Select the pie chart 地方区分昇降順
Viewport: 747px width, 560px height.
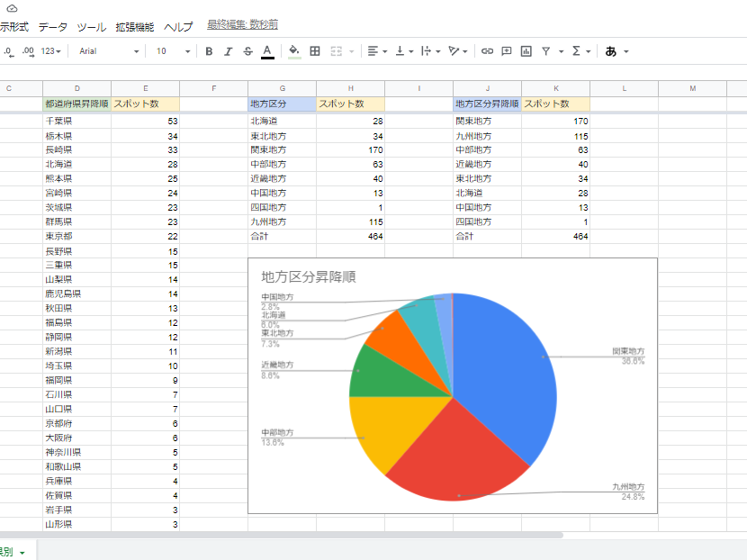tap(453, 396)
